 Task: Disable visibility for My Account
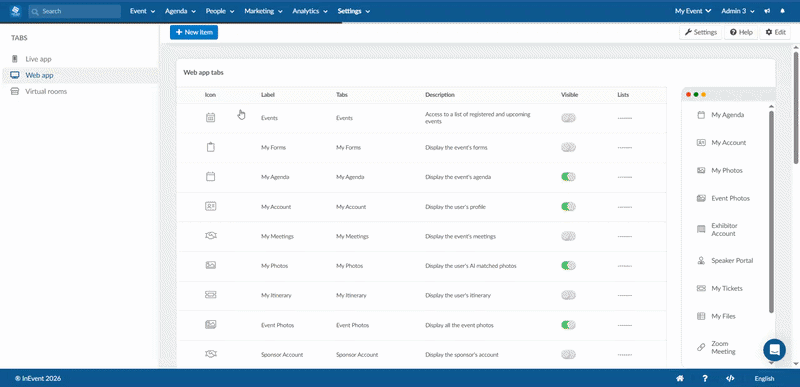pos(568,207)
